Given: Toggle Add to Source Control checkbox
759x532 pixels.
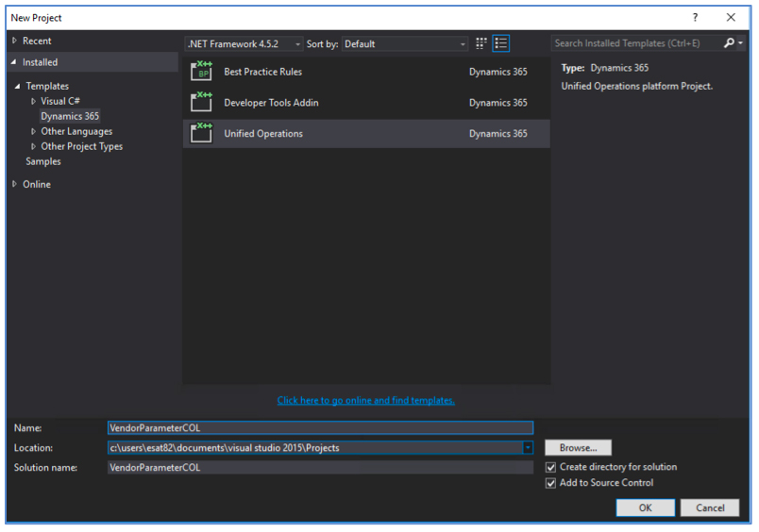Looking at the screenshot, I should click(550, 483).
